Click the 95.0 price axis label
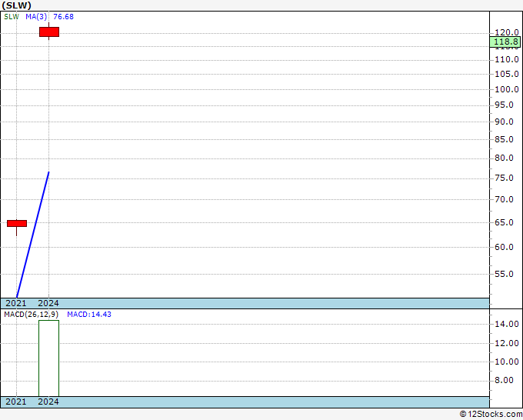523x420 pixels. click(504, 105)
